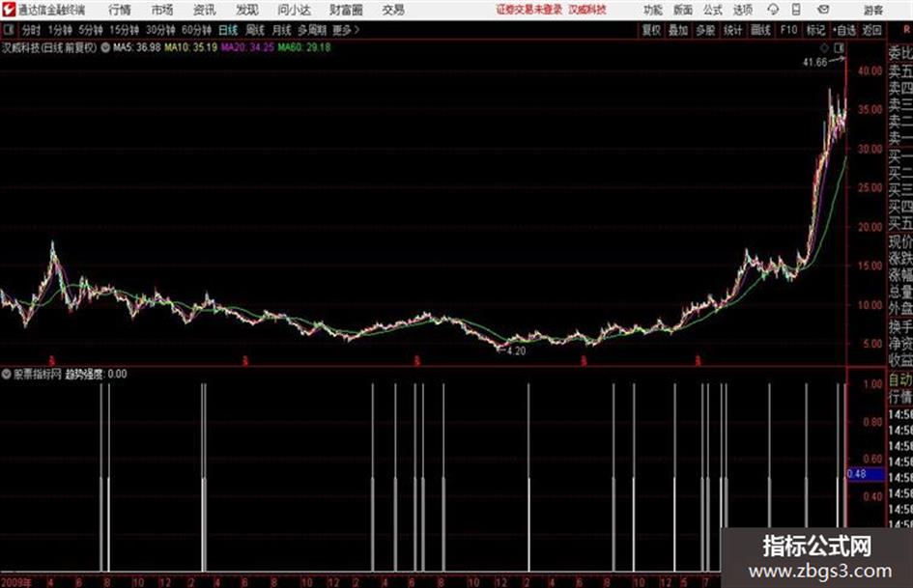Click the 叠加 overlay toolbar button
Viewport: 913px width, 588px height.
[x=678, y=30]
